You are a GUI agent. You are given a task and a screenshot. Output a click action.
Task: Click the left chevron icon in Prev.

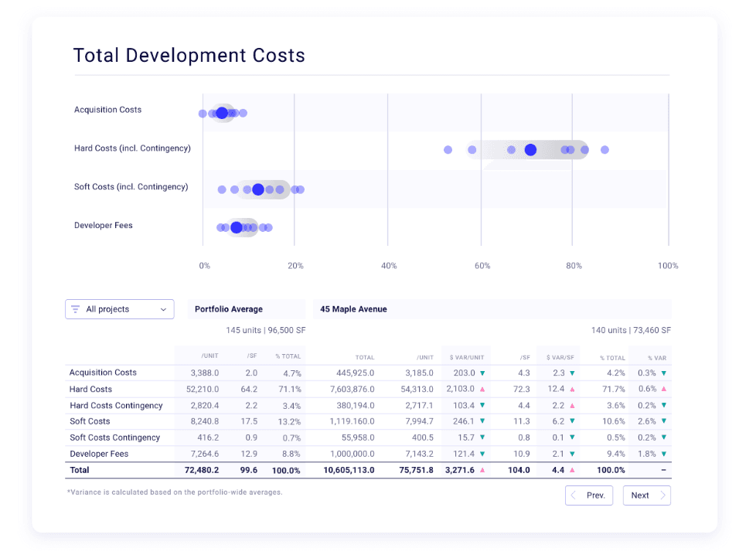(574, 495)
